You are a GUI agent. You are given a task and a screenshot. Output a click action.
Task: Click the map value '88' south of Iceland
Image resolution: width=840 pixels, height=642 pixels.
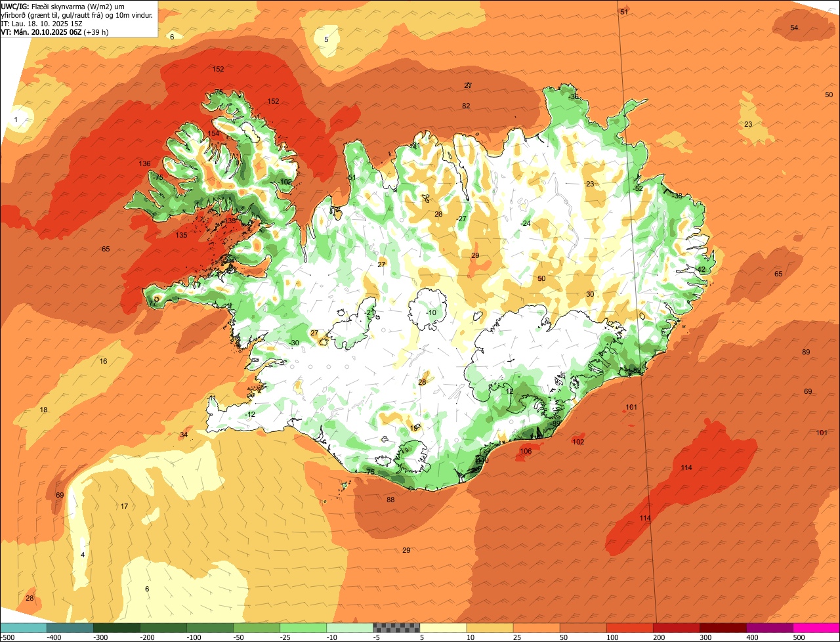coord(390,500)
